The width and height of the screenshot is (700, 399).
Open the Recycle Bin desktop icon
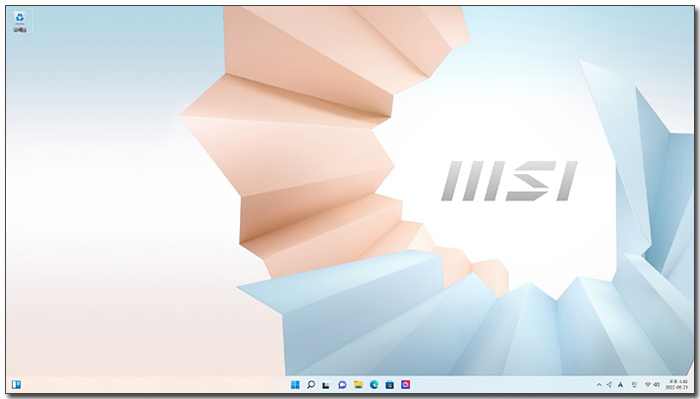(x=20, y=21)
